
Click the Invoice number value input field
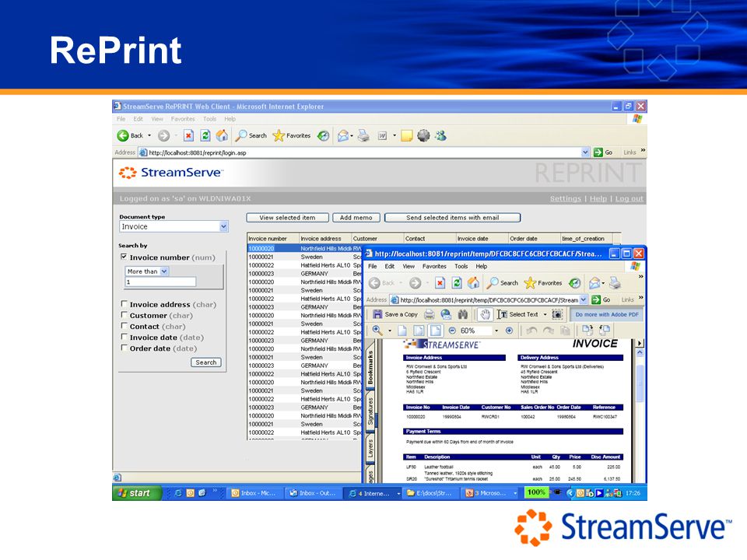click(x=160, y=282)
